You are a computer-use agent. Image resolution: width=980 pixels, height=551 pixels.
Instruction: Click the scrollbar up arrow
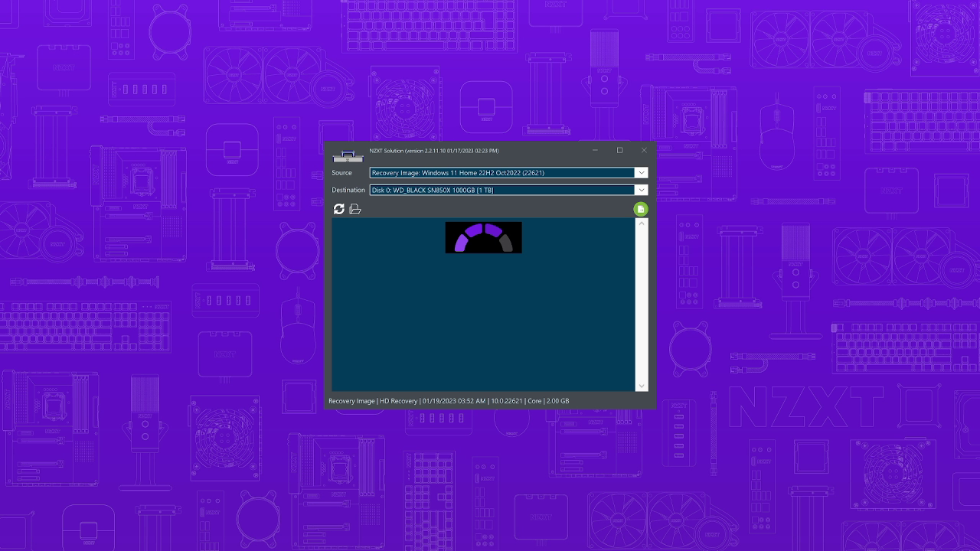642,225
